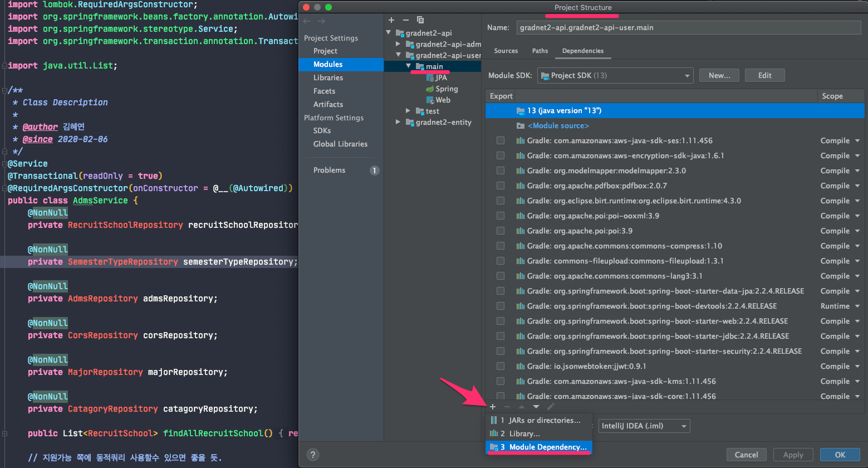Click the move dependency up arrow icon

tap(522, 407)
